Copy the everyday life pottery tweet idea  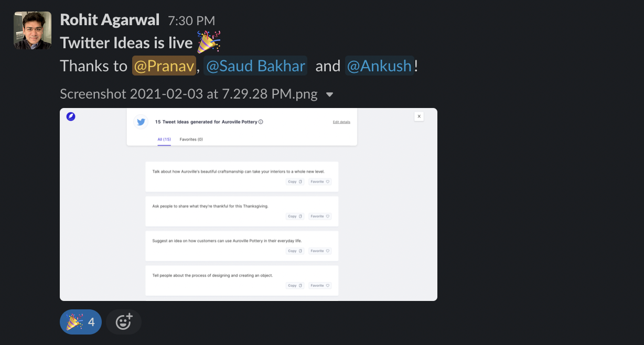click(295, 251)
